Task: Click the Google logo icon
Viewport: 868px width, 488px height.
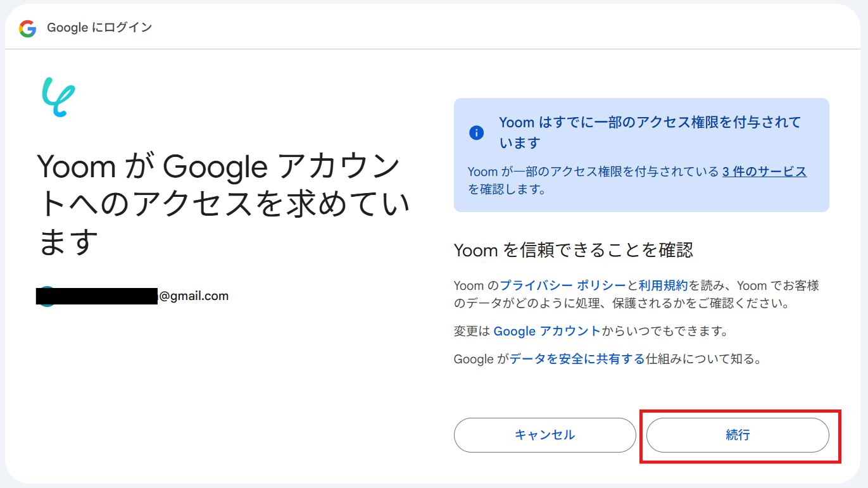Action: [27, 28]
